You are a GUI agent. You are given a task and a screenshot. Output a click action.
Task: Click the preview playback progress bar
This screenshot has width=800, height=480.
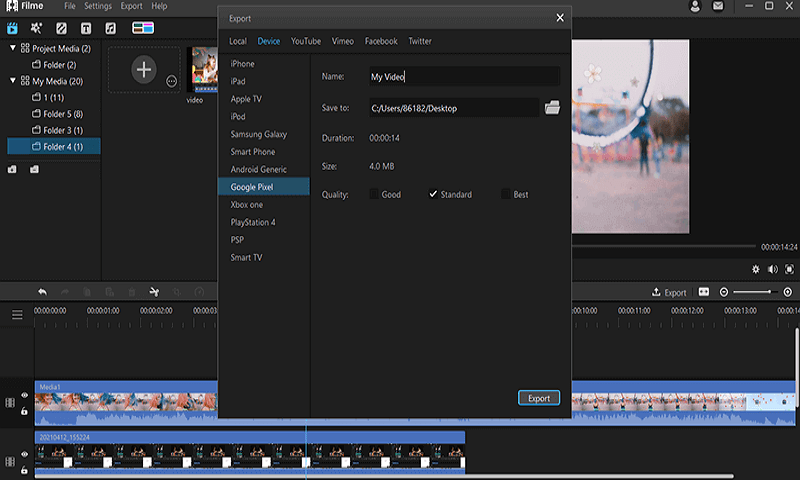pos(663,246)
